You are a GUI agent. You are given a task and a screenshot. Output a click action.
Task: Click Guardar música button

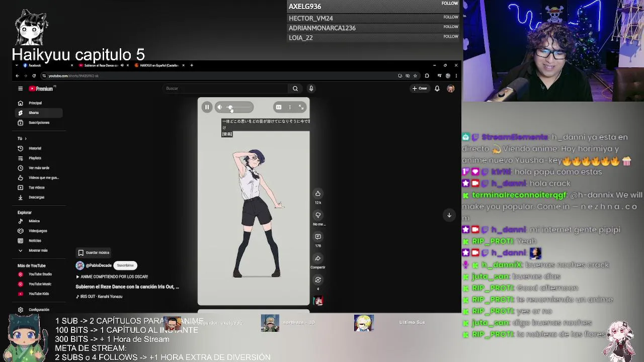[94, 253]
